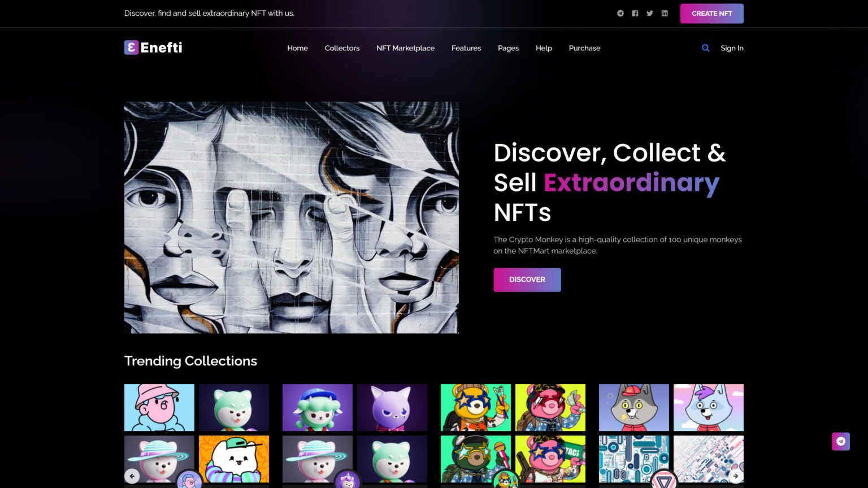This screenshot has width=868, height=488.
Task: Select the Collectors menu item
Action: 342,48
